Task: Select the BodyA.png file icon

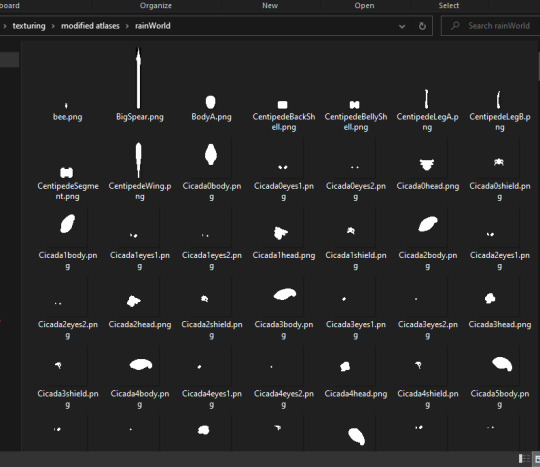Action: coord(210,102)
